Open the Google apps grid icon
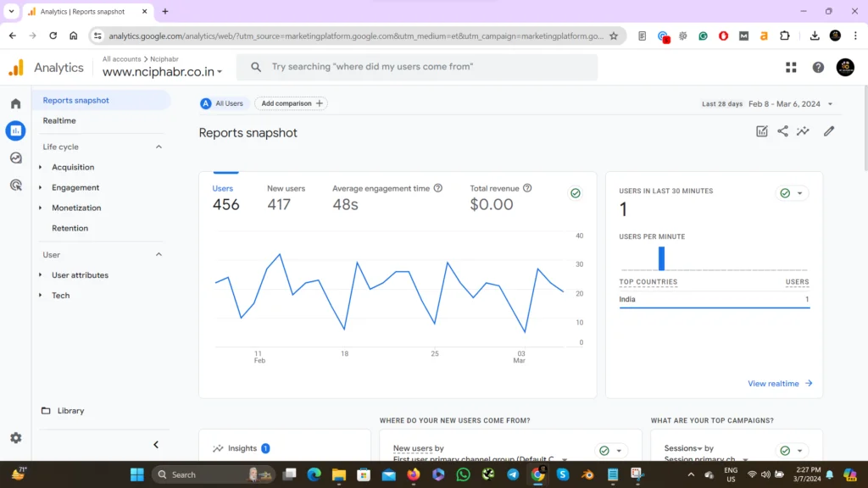 coord(791,68)
